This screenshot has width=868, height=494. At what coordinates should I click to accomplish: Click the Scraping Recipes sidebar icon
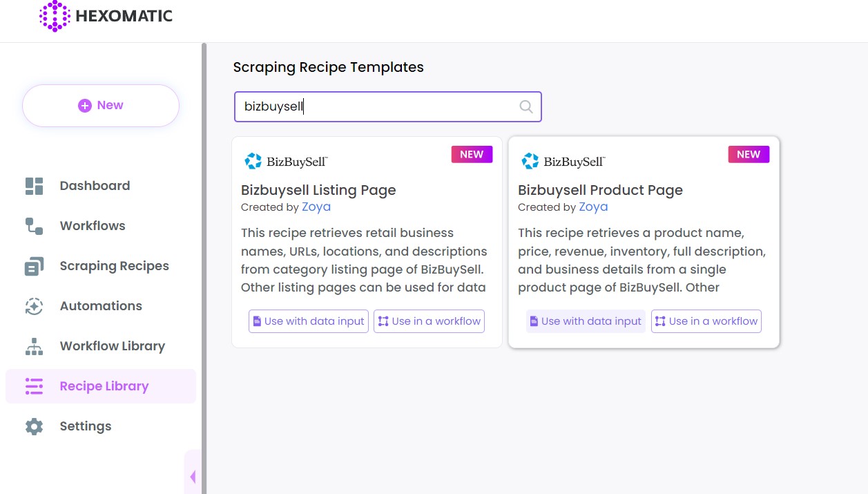(x=34, y=266)
